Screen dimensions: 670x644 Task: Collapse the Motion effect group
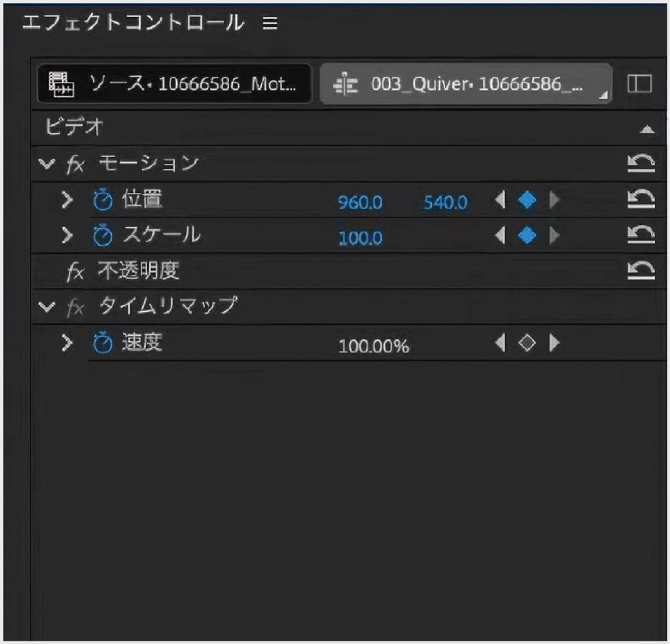click(x=46, y=164)
